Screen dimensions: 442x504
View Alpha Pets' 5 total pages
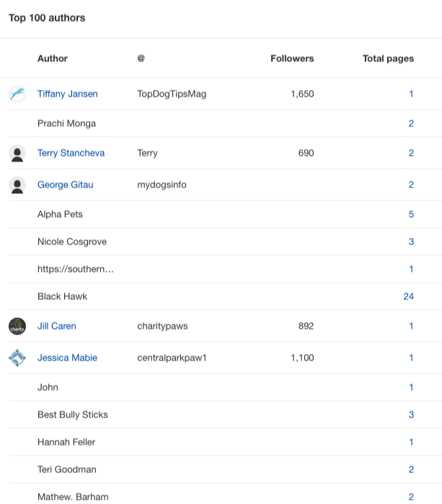coord(411,214)
